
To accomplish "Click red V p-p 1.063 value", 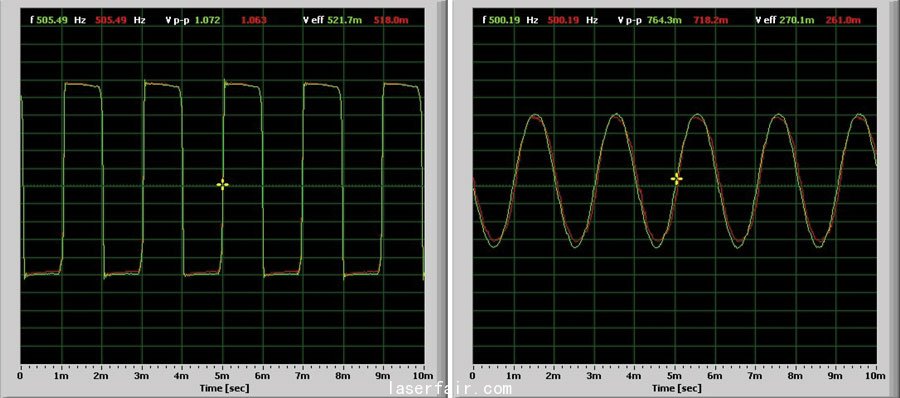I will coord(253,20).
